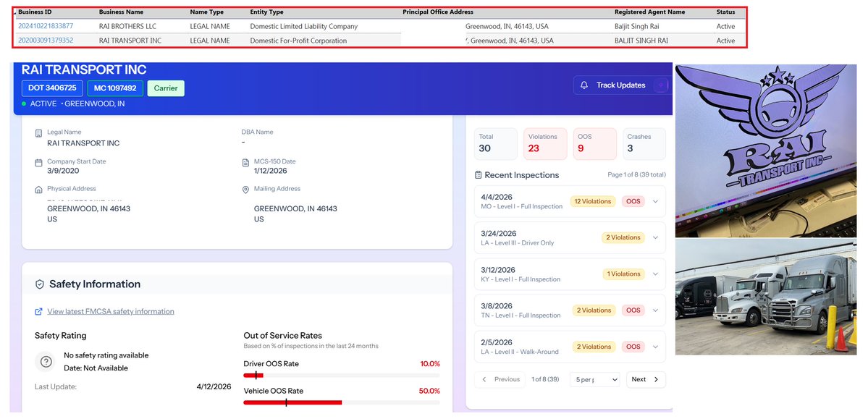Click the Driver OOS Rate bar
Viewport: 868px width, 419px height.
pos(342,376)
